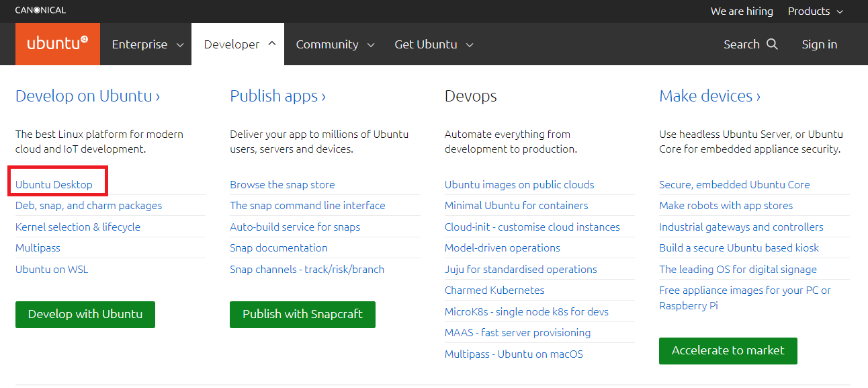This screenshot has height=388, width=868.
Task: Expand the Get Ubuntu menu
Action: pos(434,44)
